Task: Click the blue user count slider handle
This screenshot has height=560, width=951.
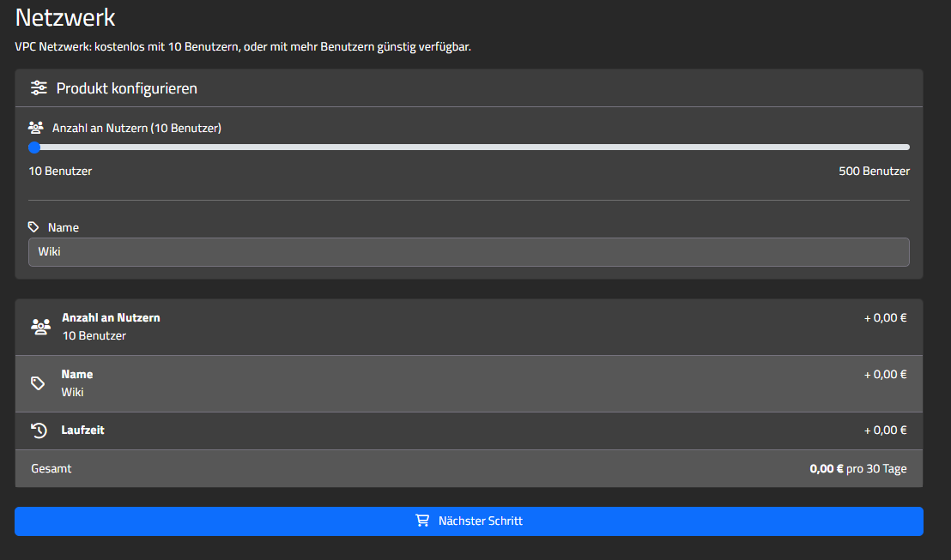Action: [34, 148]
